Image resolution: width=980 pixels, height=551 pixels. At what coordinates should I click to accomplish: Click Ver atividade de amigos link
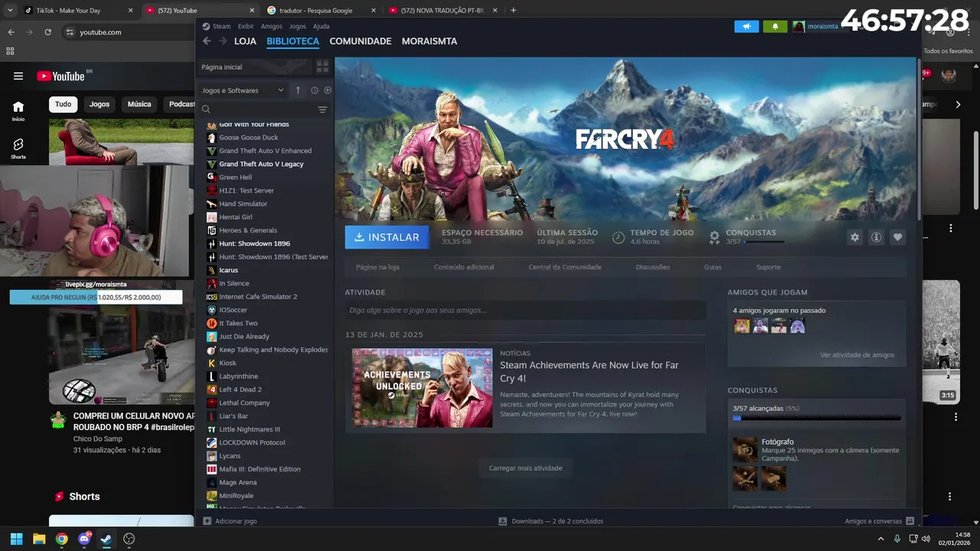point(857,355)
